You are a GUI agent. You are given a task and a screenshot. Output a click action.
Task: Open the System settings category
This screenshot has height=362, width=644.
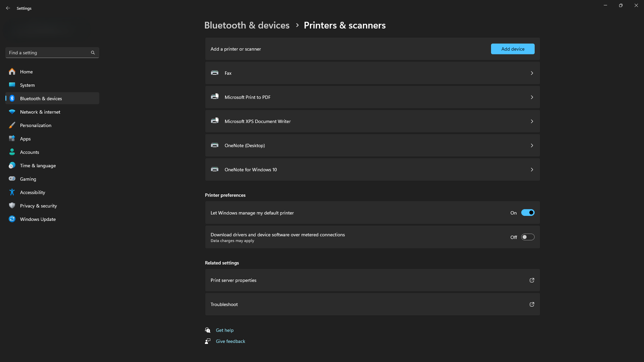[x=28, y=85]
